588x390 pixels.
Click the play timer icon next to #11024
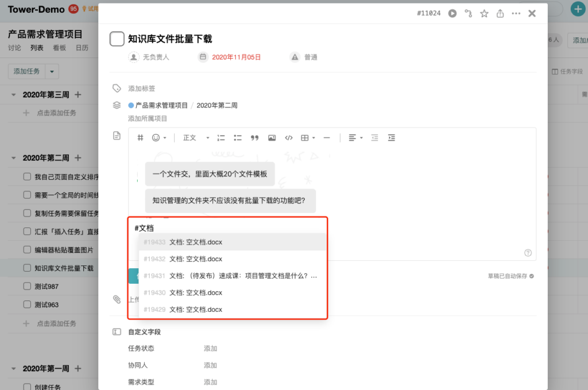coord(452,13)
